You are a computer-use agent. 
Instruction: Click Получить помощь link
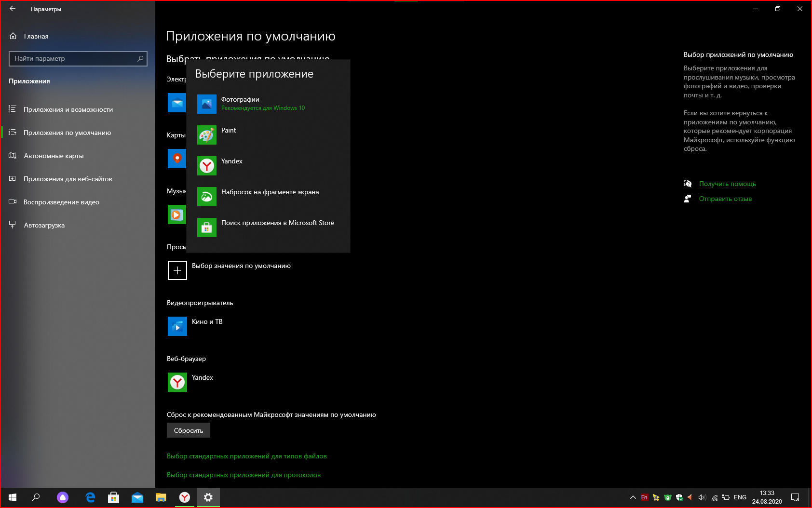click(727, 184)
